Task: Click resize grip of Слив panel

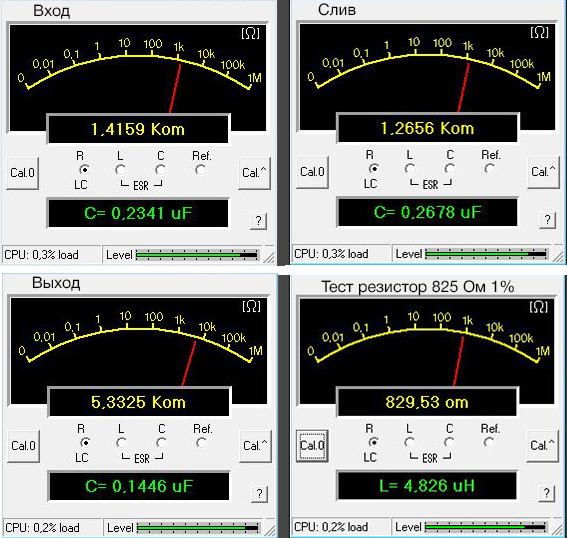Action: [558, 256]
